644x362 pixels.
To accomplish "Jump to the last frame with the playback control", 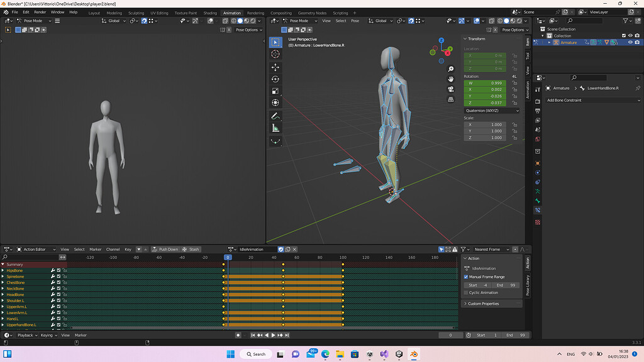I will pyautogui.click(x=287, y=335).
